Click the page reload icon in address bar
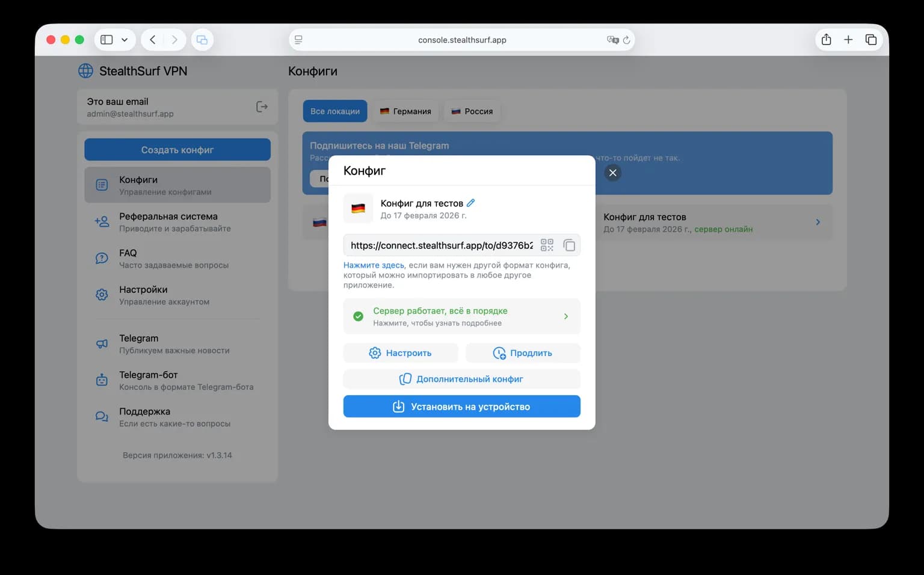This screenshot has height=575, width=924. pyautogui.click(x=626, y=40)
